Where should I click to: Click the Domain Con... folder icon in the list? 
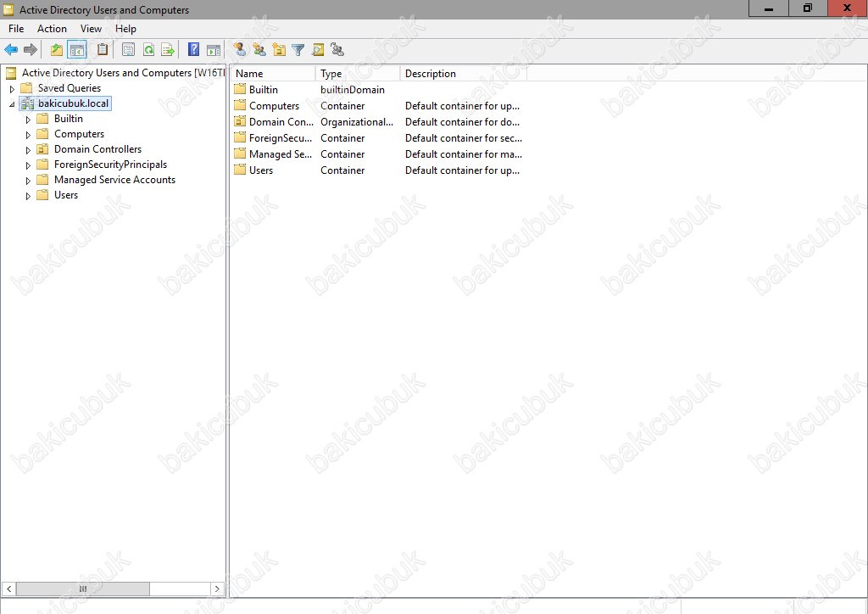[x=240, y=121]
